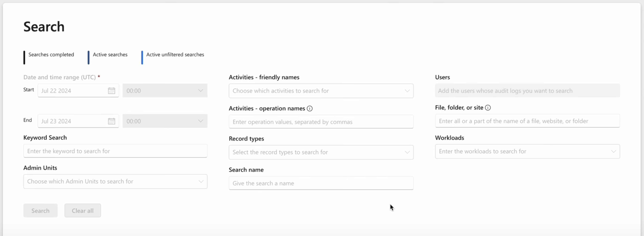
Task: Open the End date calendar picker icon
Action: point(111,121)
